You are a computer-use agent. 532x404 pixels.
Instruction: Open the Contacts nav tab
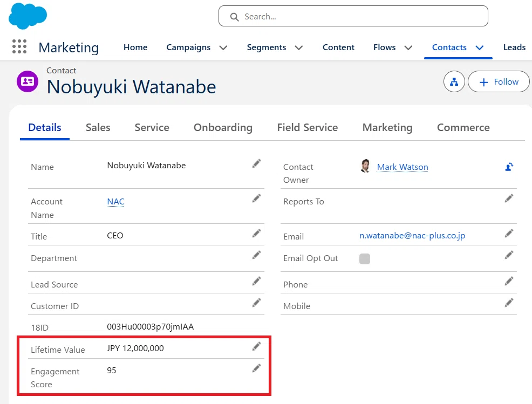tap(449, 47)
